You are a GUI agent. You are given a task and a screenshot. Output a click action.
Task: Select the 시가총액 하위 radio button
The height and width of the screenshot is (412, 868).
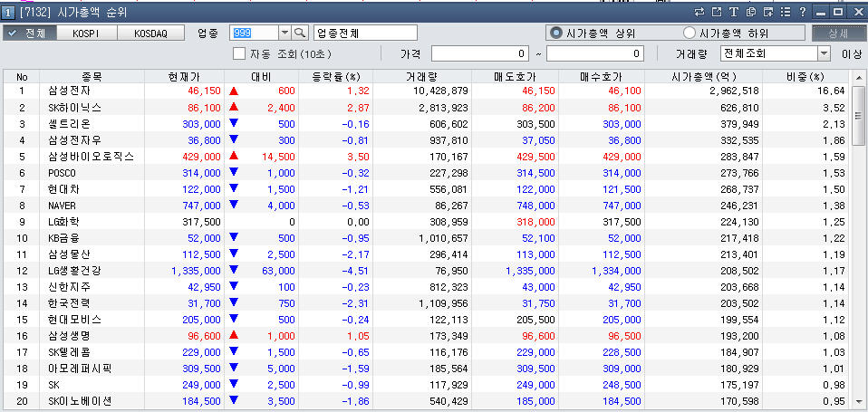[690, 33]
